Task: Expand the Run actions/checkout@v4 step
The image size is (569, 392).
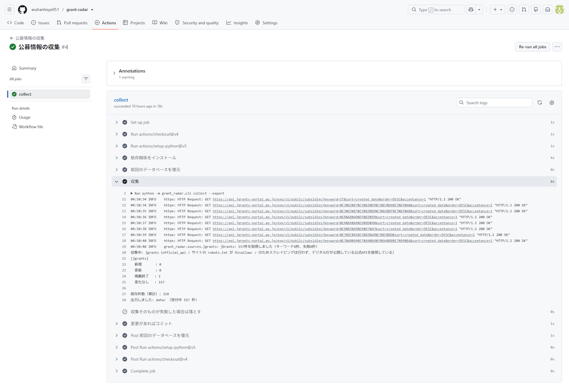Action: click(x=334, y=134)
